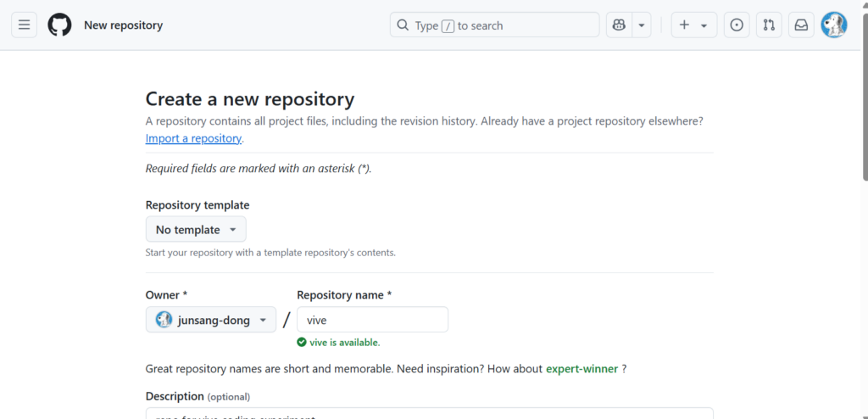
Task: Use the suggested name expert-winner
Action: click(581, 369)
